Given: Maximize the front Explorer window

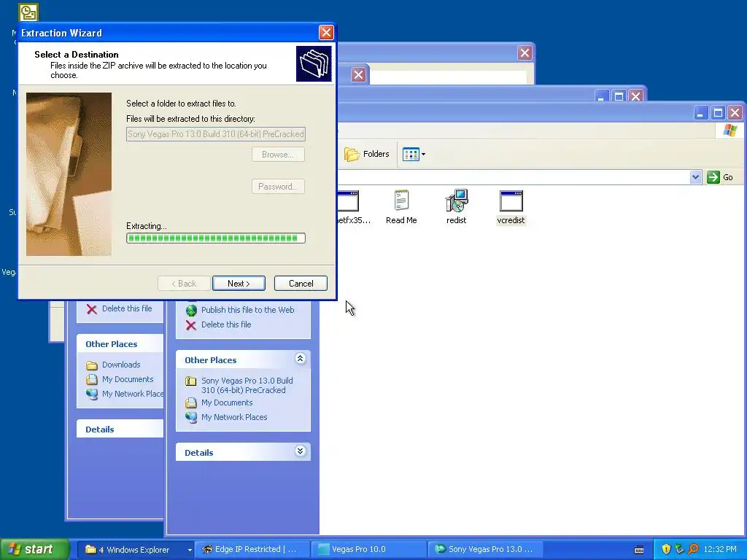Looking at the screenshot, I should (718, 113).
